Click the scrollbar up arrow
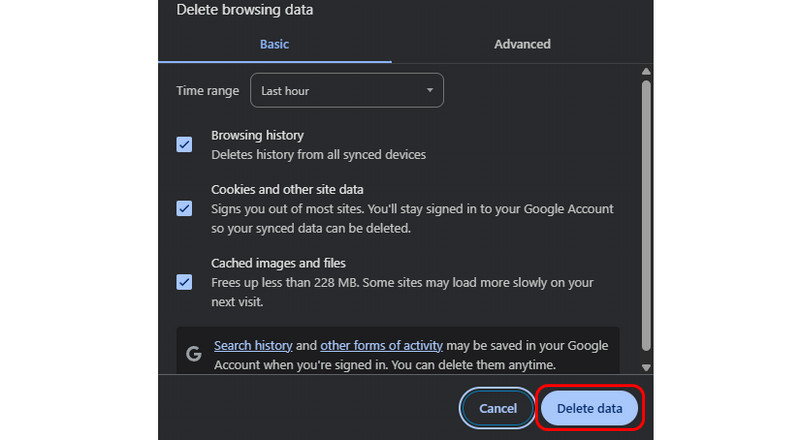Viewport: 800px width, 440px height. coord(646,73)
